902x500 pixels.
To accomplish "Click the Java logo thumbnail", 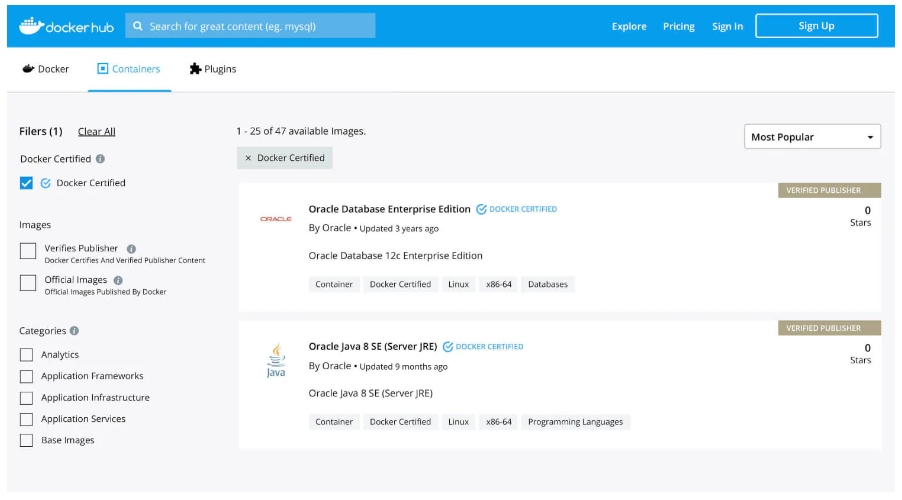I will [x=276, y=360].
